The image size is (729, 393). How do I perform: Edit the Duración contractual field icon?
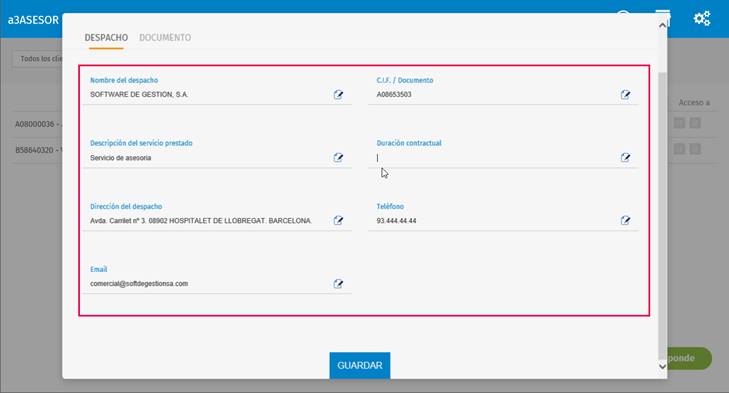625,158
